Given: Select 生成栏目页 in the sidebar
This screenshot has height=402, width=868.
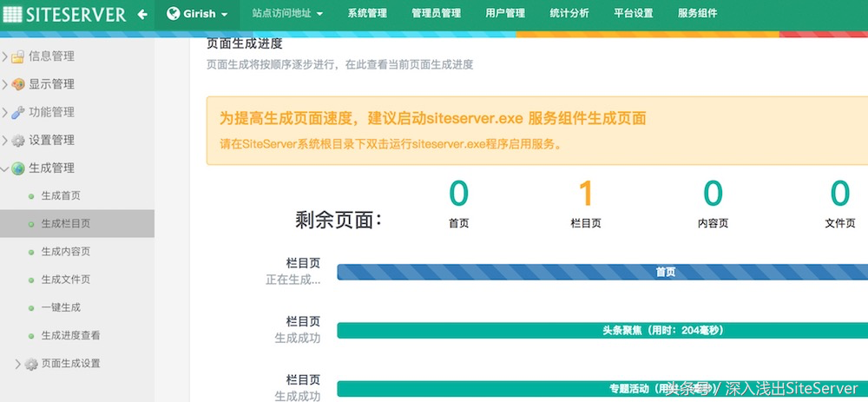Looking at the screenshot, I should point(66,224).
